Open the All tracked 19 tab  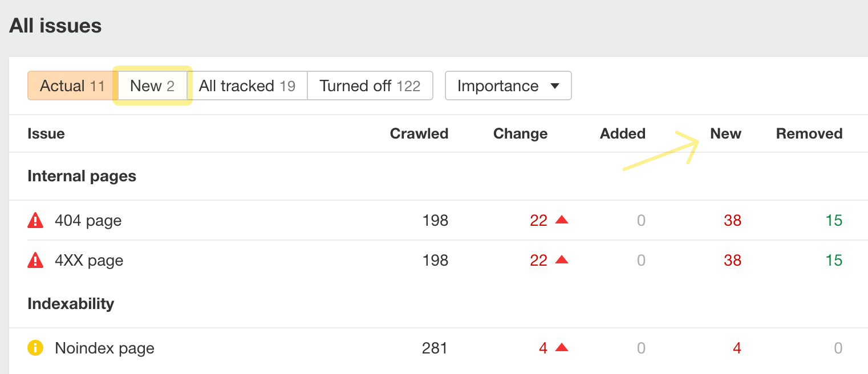[x=247, y=86]
